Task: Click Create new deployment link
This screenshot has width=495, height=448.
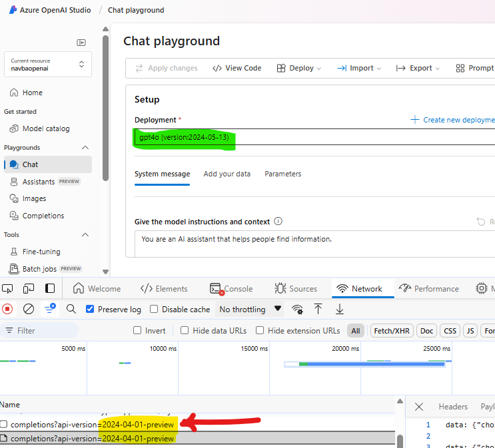Action: 452,120
